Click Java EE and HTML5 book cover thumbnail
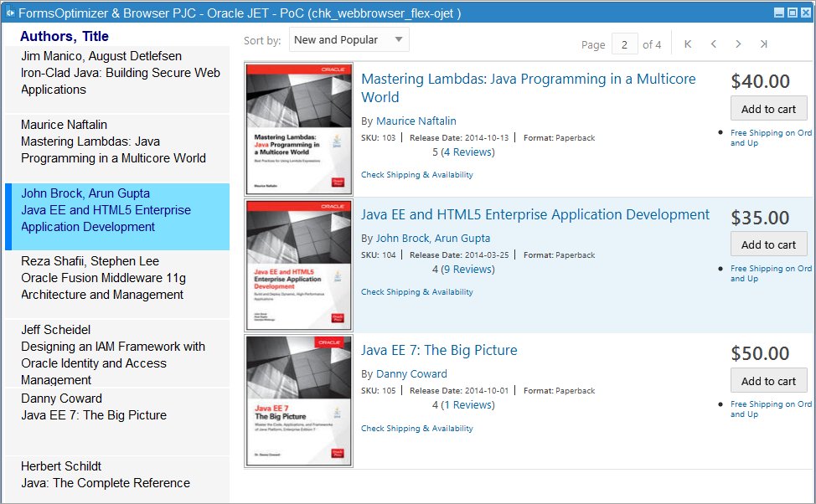The height and width of the screenshot is (504, 816). tap(299, 265)
